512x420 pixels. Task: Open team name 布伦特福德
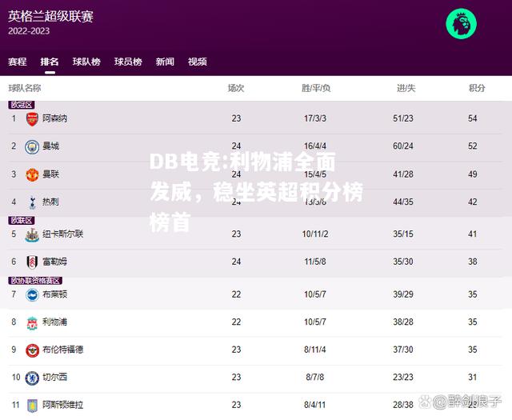63,350
